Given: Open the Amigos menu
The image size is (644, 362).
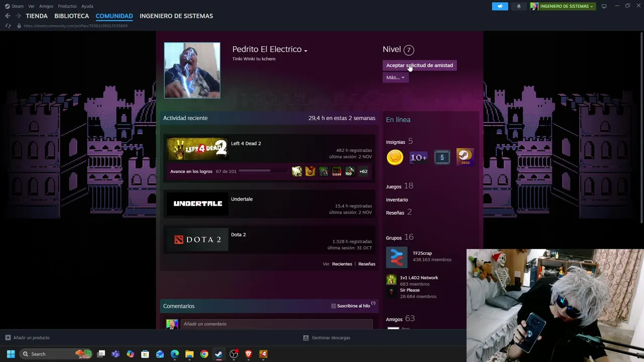Looking at the screenshot, I should tap(46, 6).
